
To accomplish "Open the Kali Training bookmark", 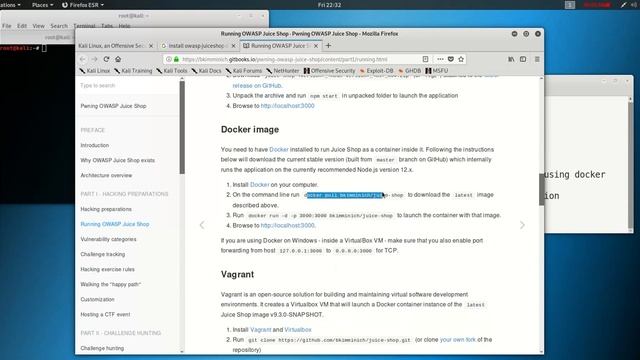I will [x=133, y=71].
